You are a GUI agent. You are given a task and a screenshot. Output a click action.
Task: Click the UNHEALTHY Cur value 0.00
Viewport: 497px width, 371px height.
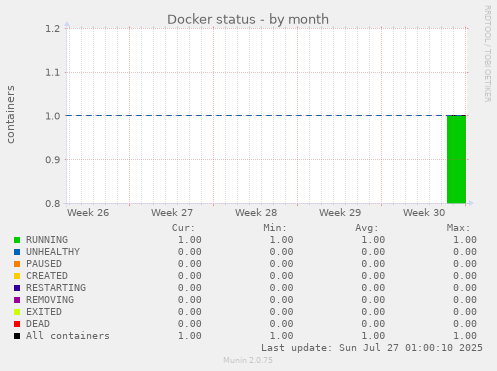189,252
